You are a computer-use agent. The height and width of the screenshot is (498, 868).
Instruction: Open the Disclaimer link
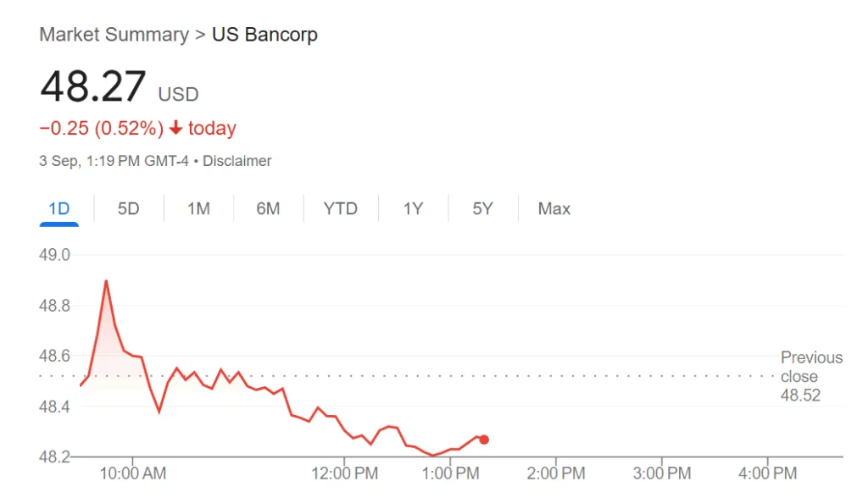click(237, 161)
